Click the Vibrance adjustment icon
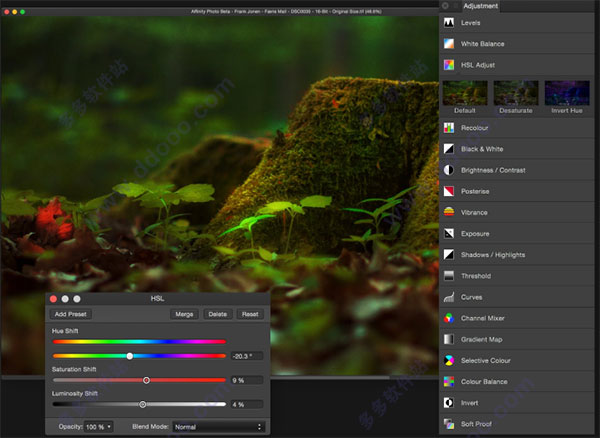Image resolution: width=600 pixels, height=438 pixels. pyautogui.click(x=449, y=212)
